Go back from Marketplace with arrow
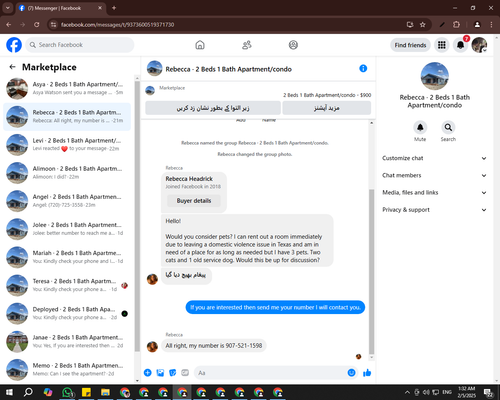 [x=13, y=67]
